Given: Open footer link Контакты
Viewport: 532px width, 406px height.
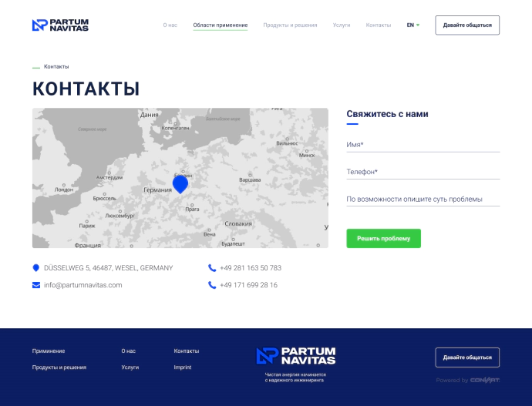Looking at the screenshot, I should [187, 351].
